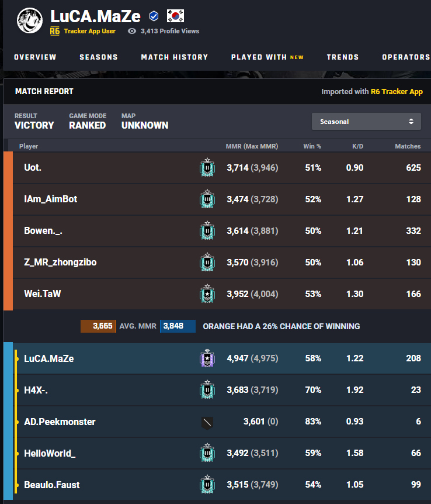Click the Matches column header

(x=408, y=146)
